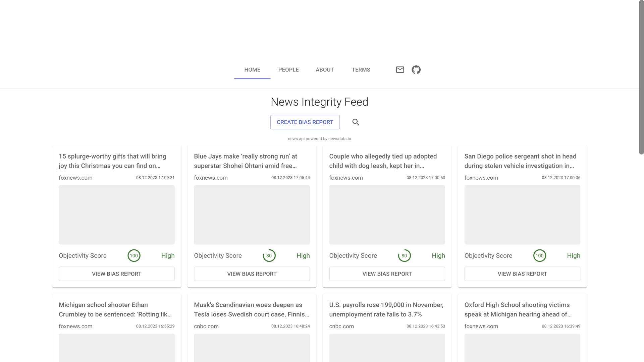Viewport: 644px width, 362px height.
Task: Click the Musk's Scandinavian woes headline
Action: pos(251,310)
